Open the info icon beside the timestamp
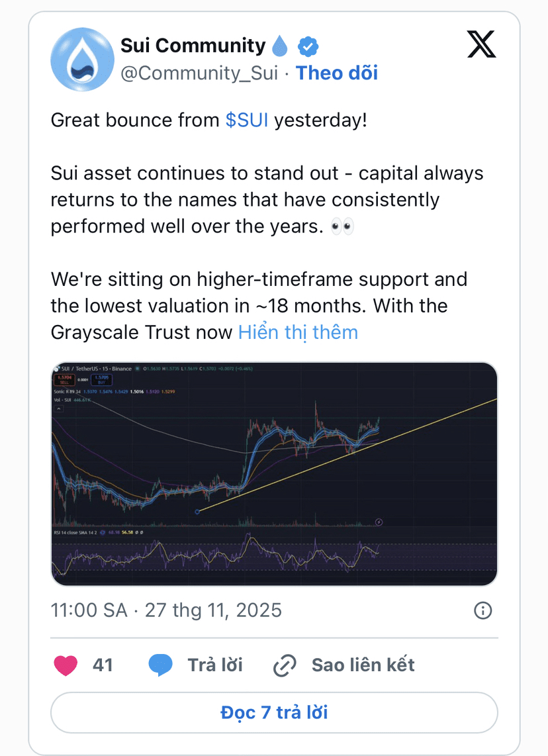 click(x=483, y=610)
